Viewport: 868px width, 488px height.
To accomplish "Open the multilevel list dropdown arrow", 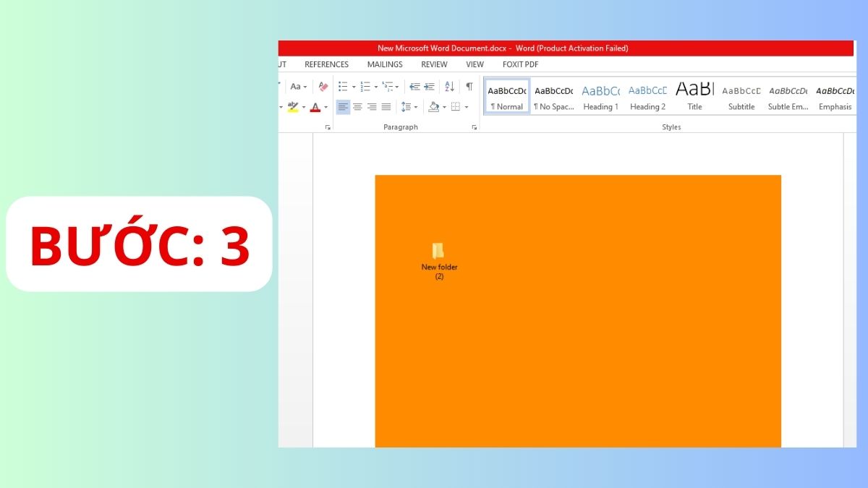I will [x=397, y=86].
